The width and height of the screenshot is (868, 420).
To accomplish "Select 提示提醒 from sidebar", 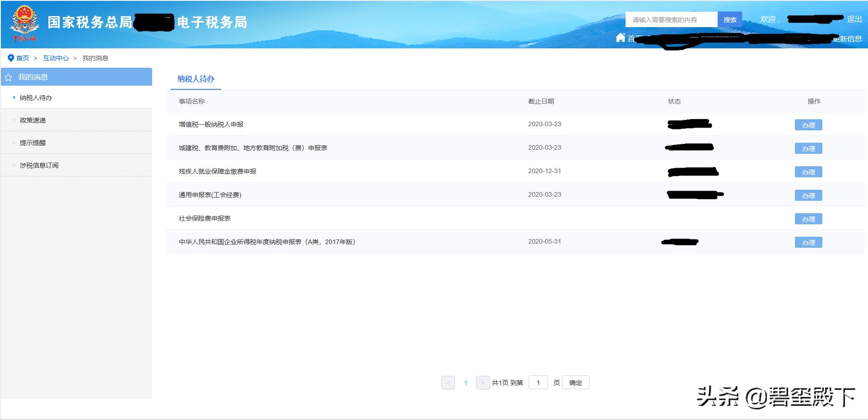I will point(32,142).
